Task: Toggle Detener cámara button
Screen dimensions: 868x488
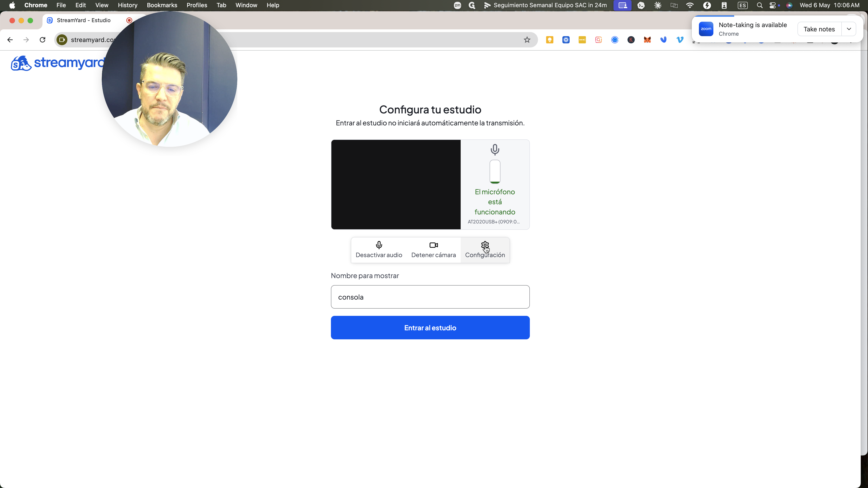Action: (x=433, y=250)
